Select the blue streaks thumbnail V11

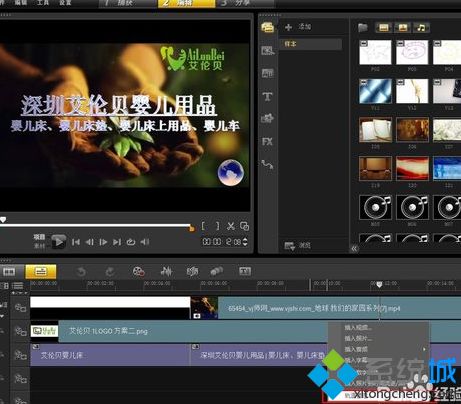pyautogui.click(x=375, y=91)
